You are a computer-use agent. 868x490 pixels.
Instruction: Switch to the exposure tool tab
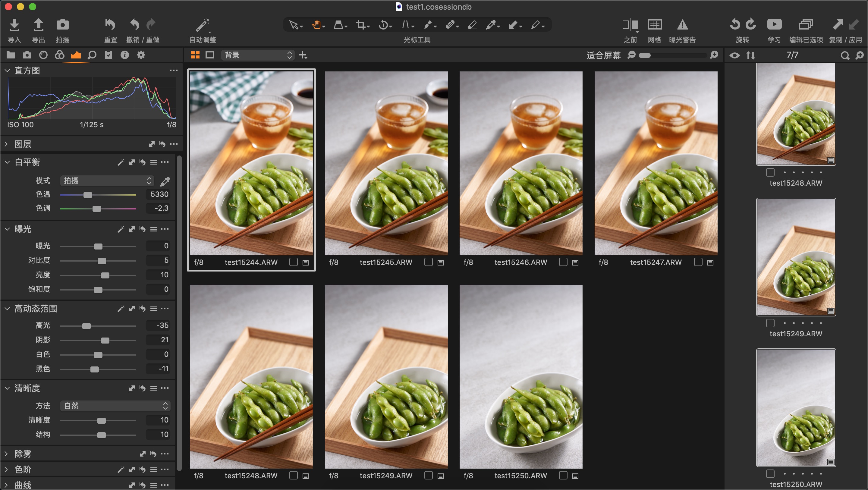(x=76, y=55)
